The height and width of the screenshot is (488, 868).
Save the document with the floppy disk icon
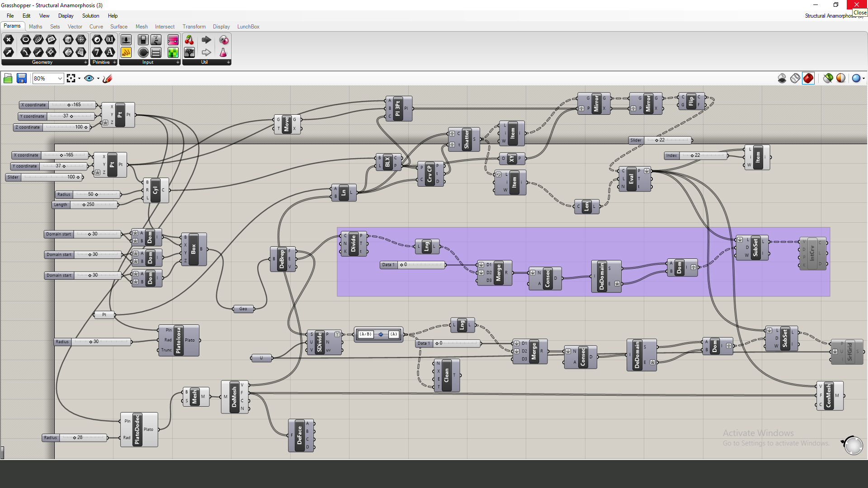(21, 79)
